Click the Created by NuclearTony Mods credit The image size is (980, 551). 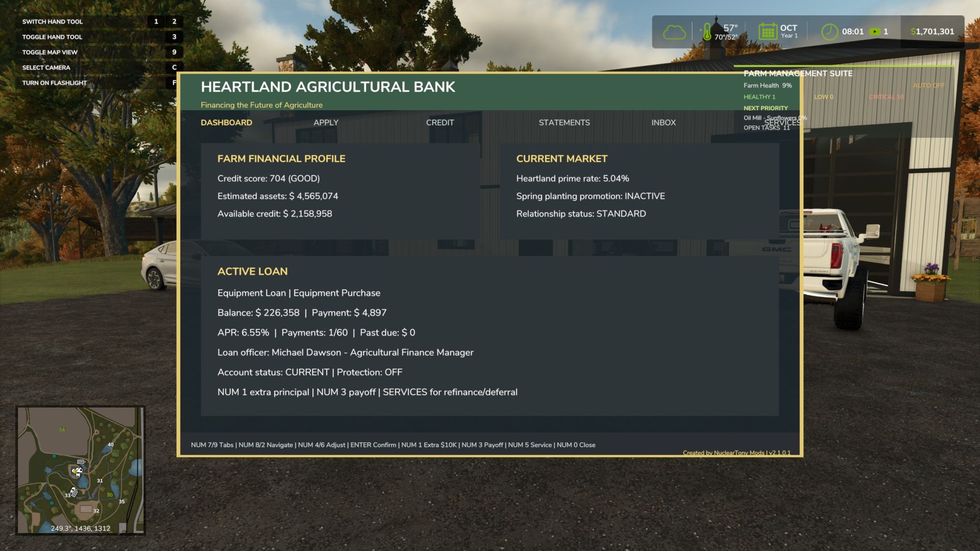click(737, 453)
